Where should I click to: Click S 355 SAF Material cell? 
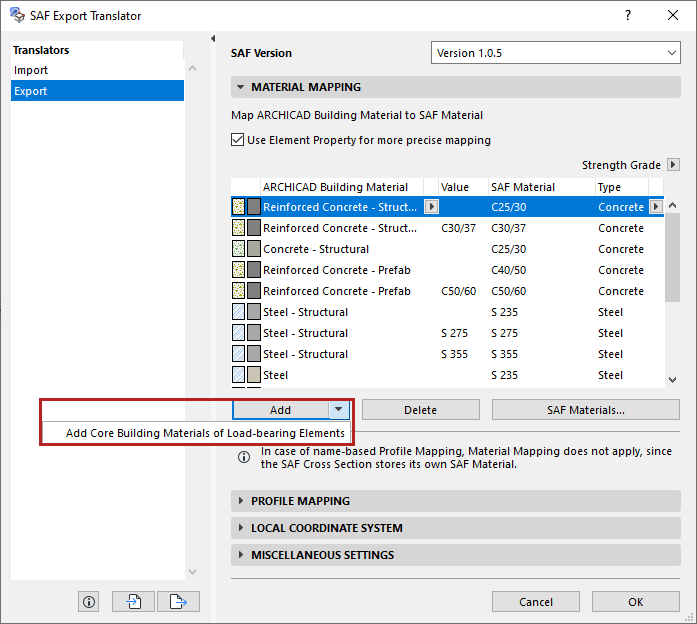click(505, 354)
